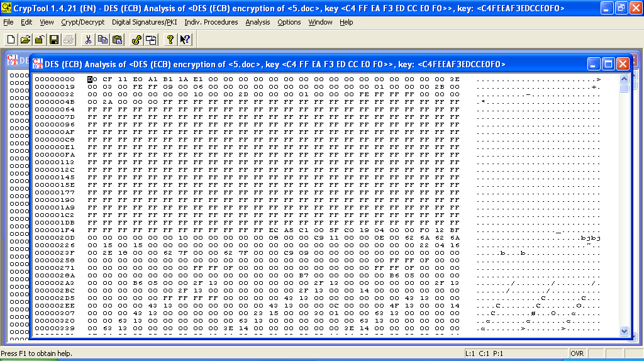Cut selection with the scissors icon
The image size is (644, 361).
[x=88, y=40]
